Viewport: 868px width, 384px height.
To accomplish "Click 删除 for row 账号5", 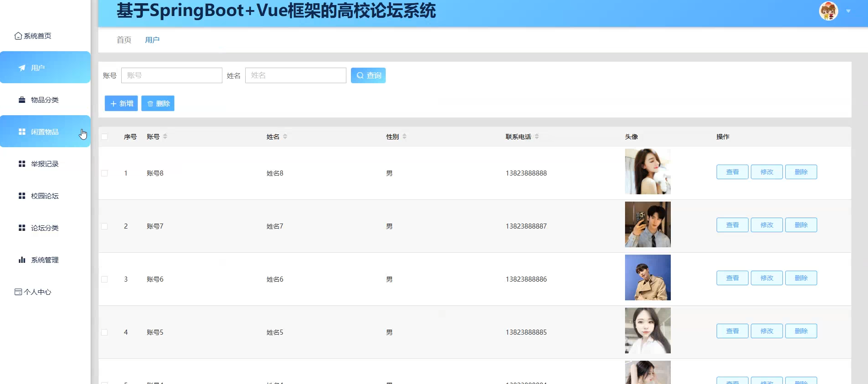I will click(801, 331).
